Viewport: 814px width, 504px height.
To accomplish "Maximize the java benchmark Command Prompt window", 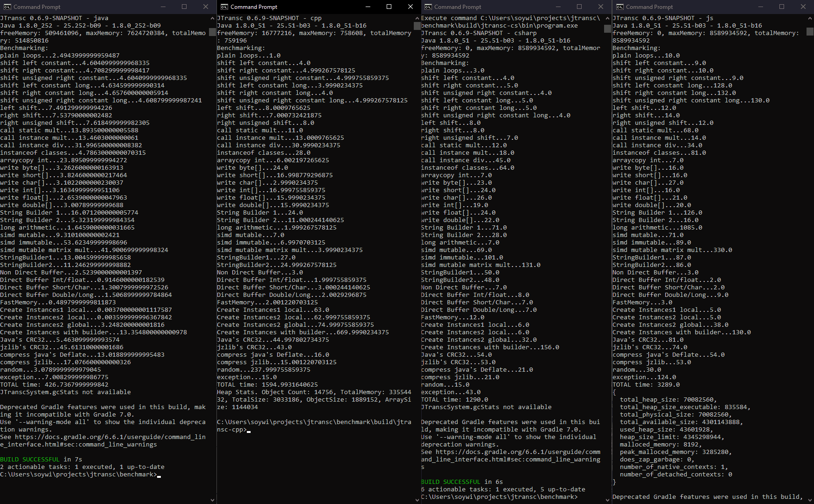I will point(184,7).
